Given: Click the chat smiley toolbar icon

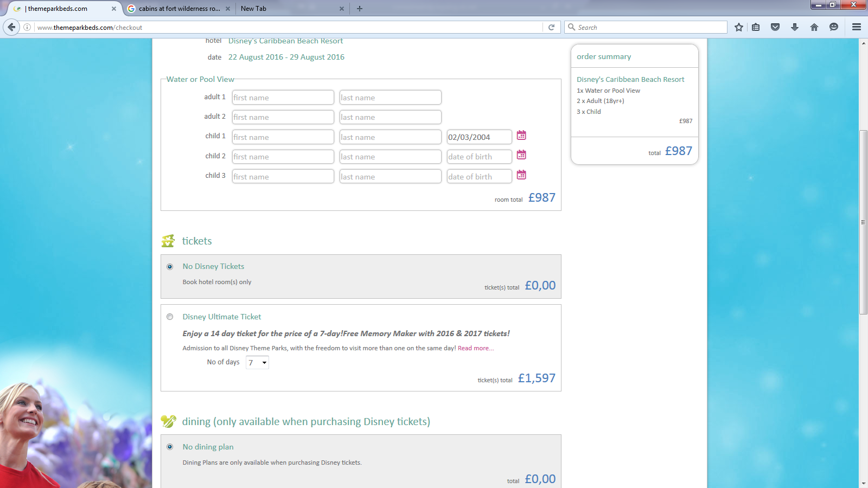Looking at the screenshot, I should pyautogui.click(x=834, y=27).
